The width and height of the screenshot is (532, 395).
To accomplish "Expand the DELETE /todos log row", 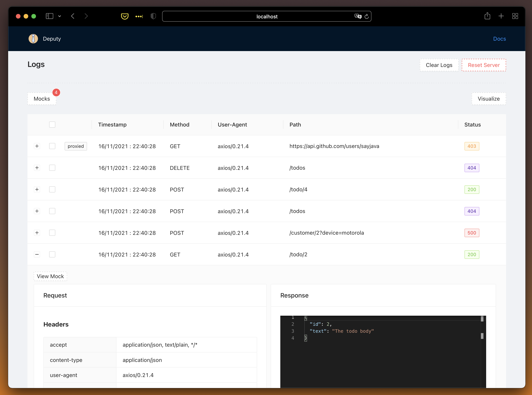I will [x=37, y=168].
